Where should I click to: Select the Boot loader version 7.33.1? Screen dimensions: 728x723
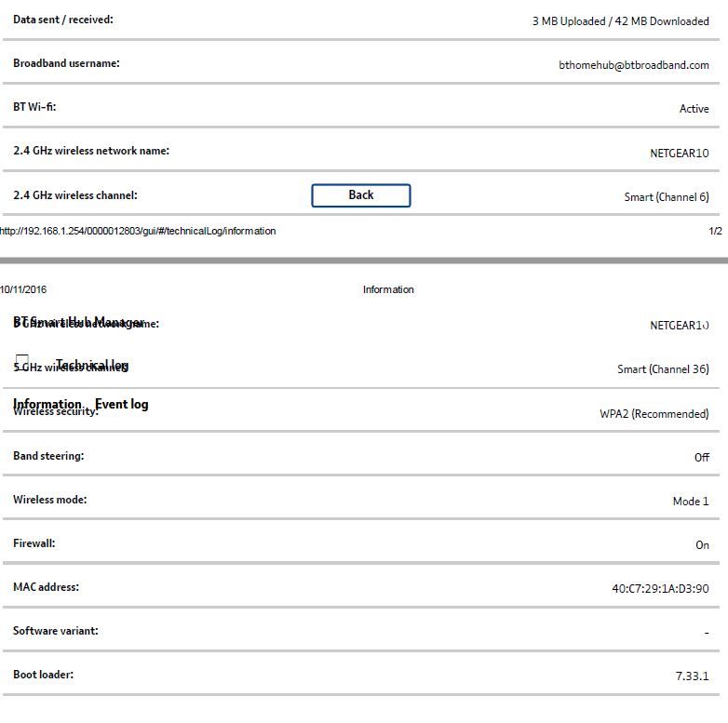pos(693,676)
